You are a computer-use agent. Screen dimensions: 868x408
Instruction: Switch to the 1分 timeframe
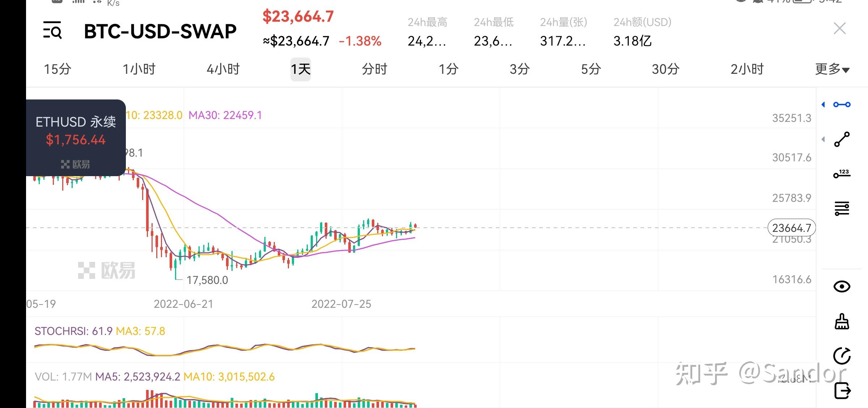pos(448,69)
